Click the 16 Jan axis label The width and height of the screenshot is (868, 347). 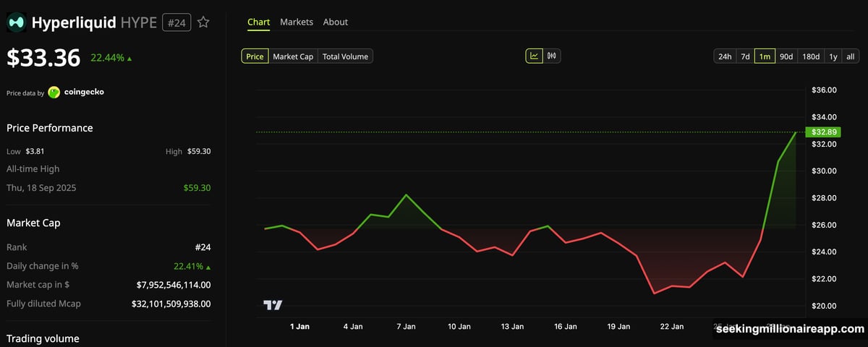pos(566,327)
